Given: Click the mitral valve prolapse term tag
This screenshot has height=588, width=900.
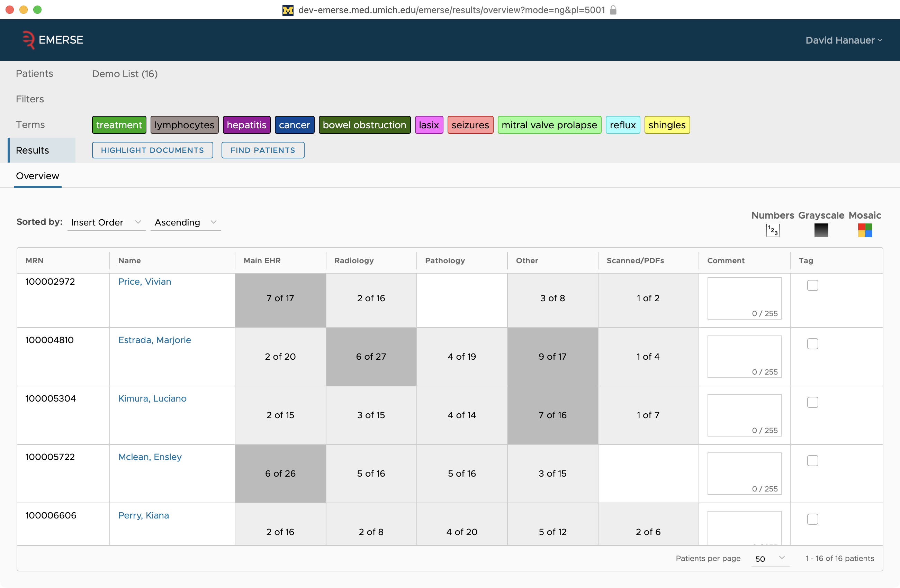Looking at the screenshot, I should pyautogui.click(x=549, y=125).
